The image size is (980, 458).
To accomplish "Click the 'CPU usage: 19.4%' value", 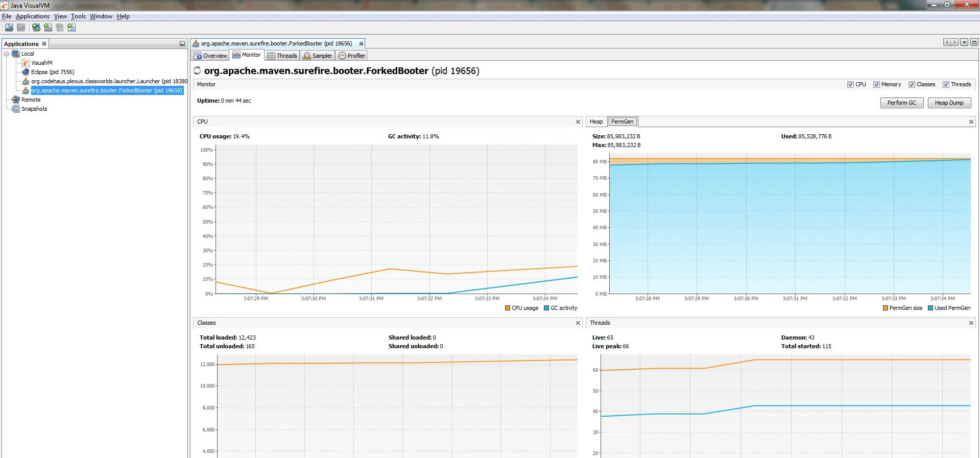I will pos(224,137).
